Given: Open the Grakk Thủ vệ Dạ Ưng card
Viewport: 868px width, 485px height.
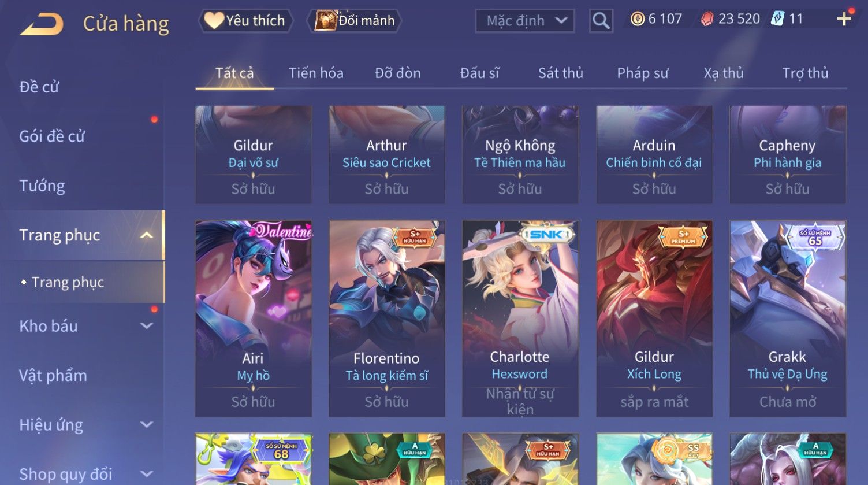Looking at the screenshot, I should click(x=788, y=318).
